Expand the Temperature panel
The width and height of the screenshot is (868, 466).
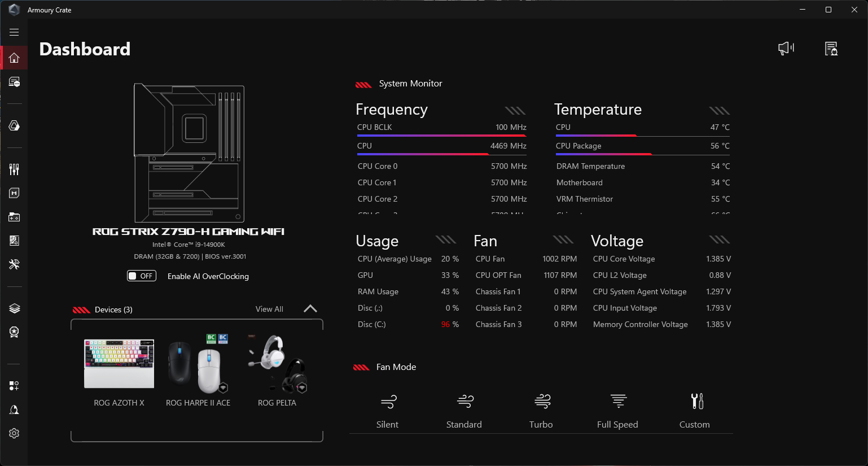click(x=719, y=111)
